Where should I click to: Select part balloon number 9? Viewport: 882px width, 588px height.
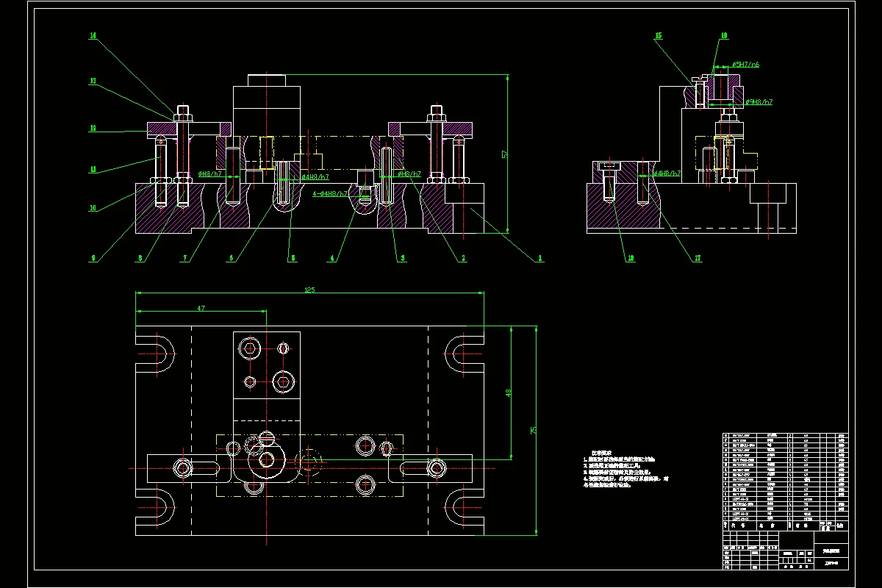[x=93, y=258]
